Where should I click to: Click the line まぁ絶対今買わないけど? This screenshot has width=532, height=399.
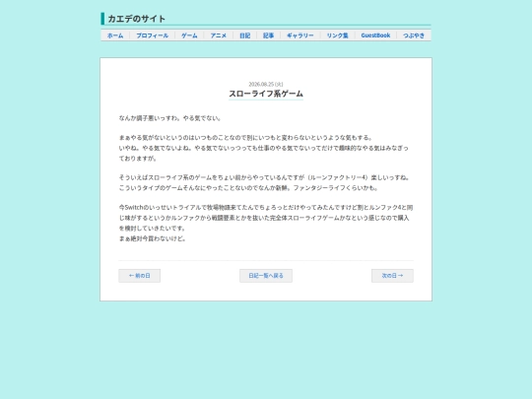pyautogui.click(x=153, y=238)
